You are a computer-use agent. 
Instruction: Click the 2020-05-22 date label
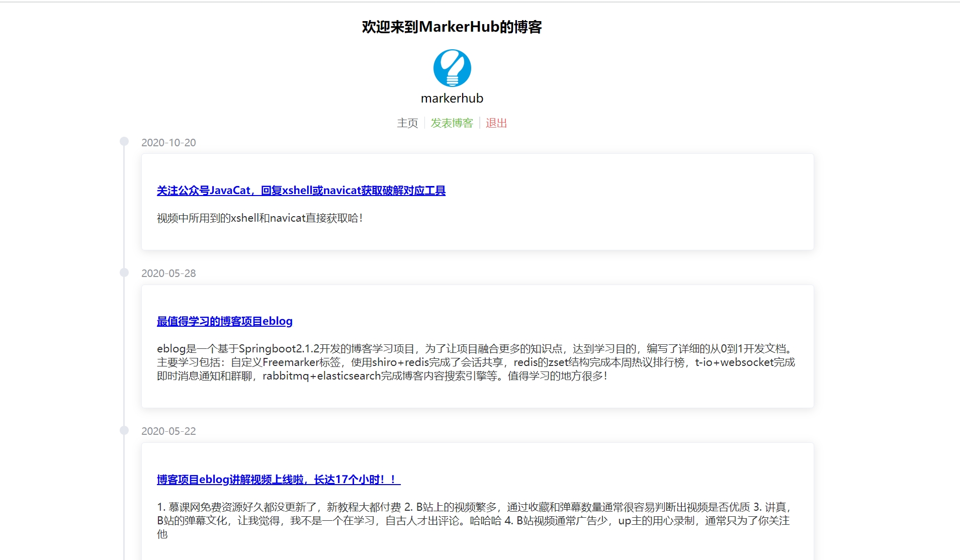point(168,431)
